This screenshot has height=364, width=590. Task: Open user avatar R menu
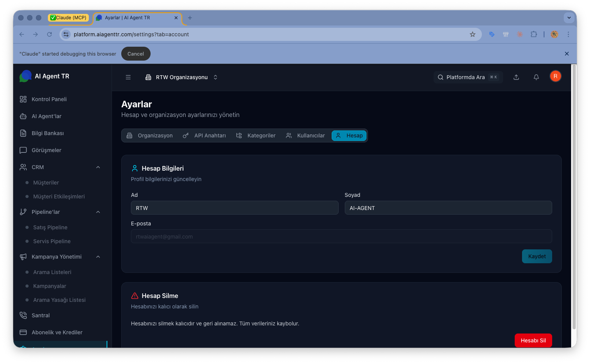coord(555,76)
